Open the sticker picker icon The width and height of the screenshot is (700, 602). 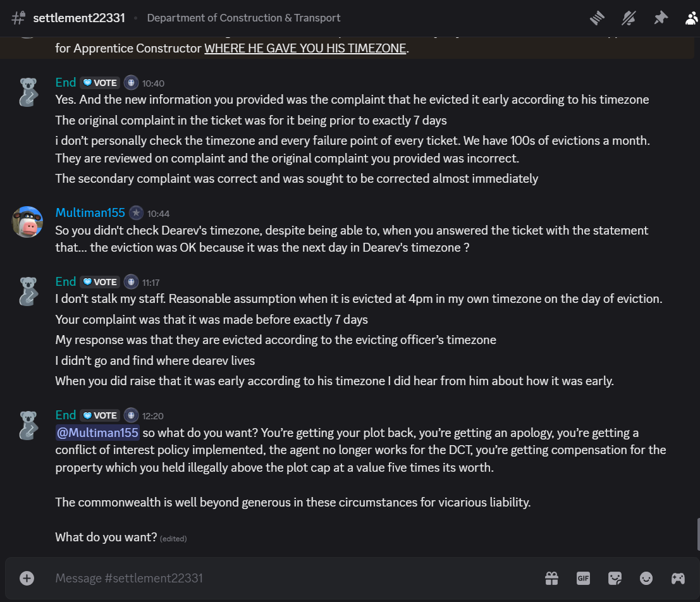click(x=615, y=579)
